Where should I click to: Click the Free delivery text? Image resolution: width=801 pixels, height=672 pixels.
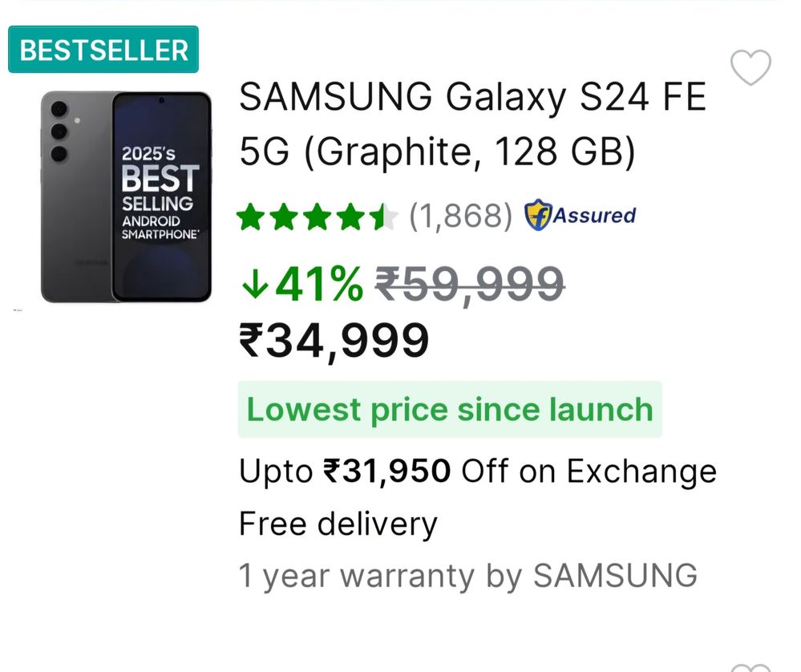[x=338, y=524]
